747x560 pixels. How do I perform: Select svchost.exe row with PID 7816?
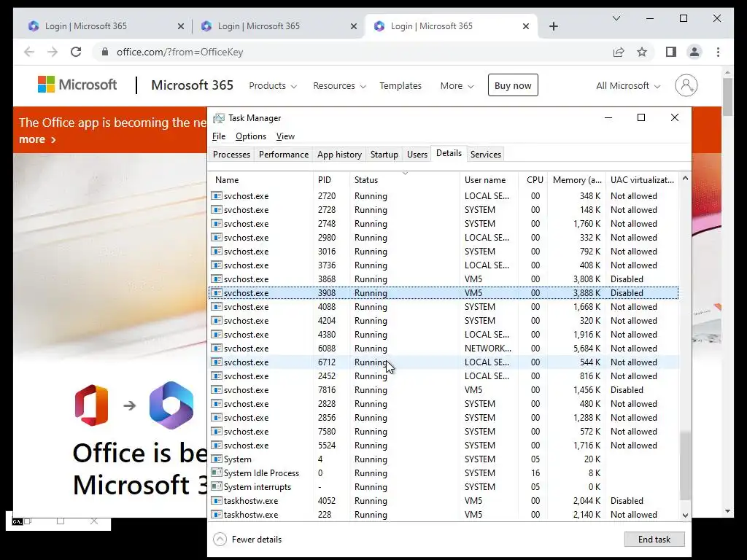[x=444, y=390]
